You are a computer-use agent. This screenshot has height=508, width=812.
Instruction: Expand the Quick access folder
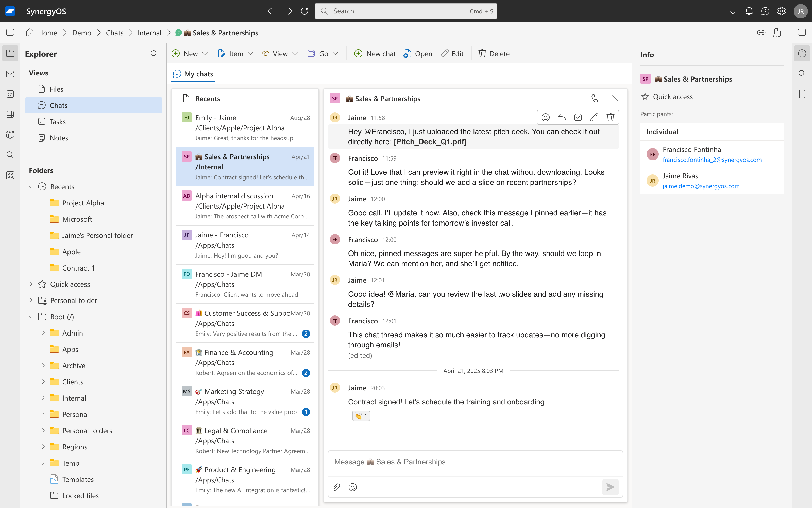(31, 284)
